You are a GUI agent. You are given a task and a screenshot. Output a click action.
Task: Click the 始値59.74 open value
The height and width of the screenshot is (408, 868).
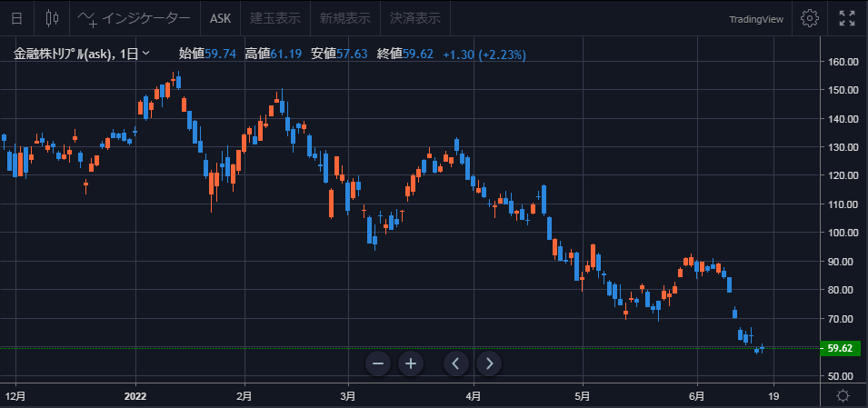click(207, 55)
